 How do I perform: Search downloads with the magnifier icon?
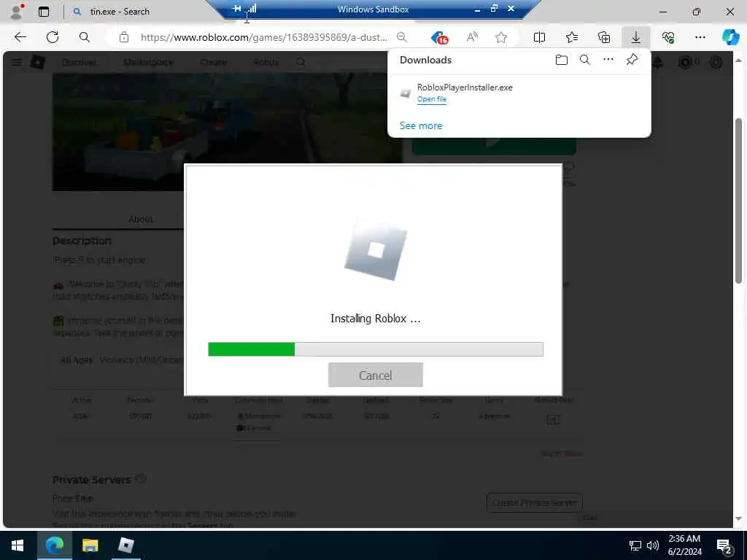click(585, 60)
